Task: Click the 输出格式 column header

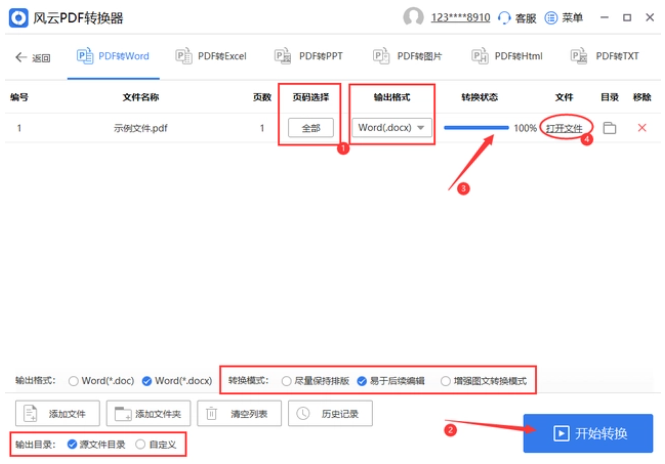Action: click(392, 98)
